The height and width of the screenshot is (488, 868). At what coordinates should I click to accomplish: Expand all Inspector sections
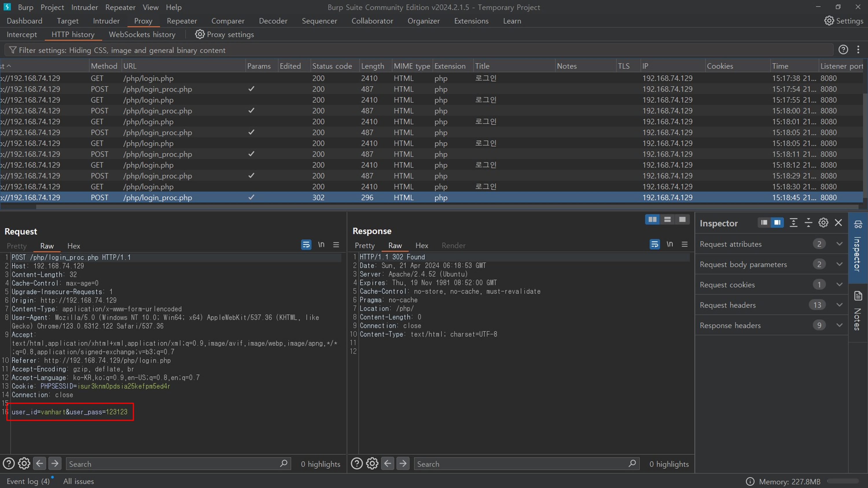(x=794, y=223)
